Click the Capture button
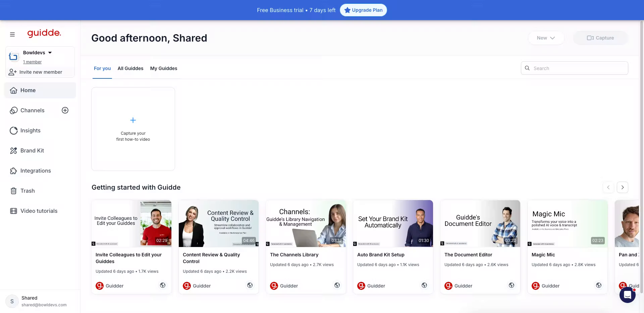This screenshot has height=313, width=644. tap(600, 38)
